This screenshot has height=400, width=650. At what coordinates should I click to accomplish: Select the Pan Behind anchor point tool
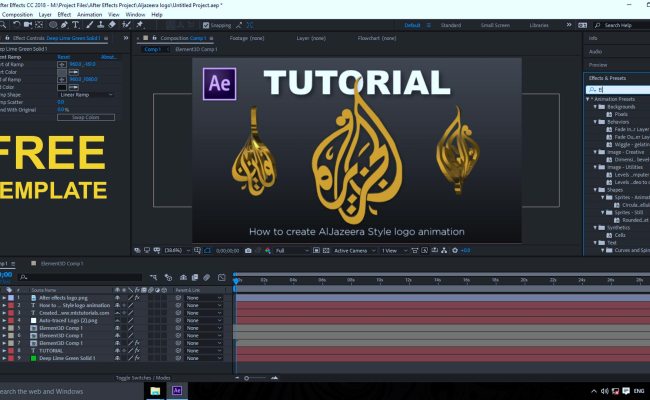click(39, 25)
